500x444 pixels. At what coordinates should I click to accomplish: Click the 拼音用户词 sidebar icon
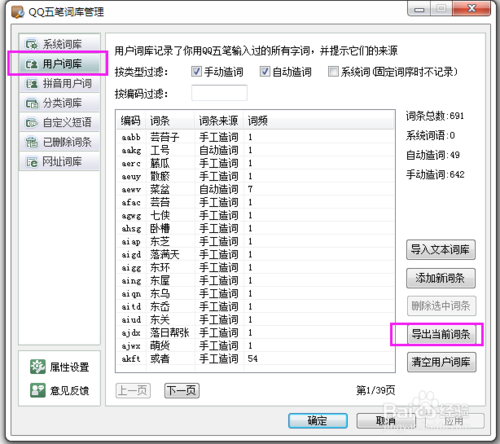[32, 83]
